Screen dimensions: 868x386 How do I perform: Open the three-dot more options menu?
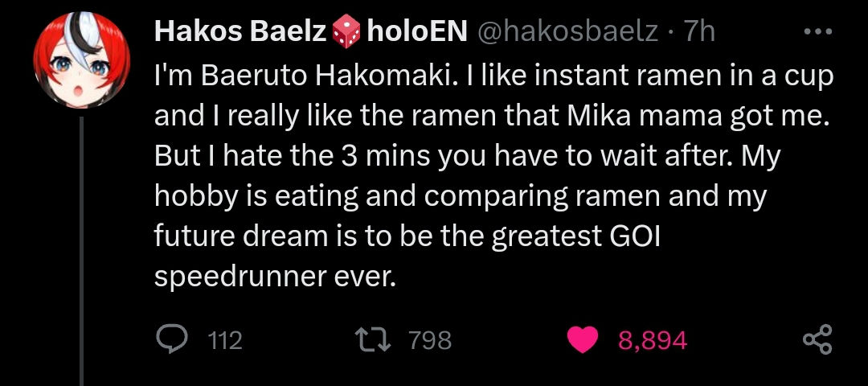818,32
